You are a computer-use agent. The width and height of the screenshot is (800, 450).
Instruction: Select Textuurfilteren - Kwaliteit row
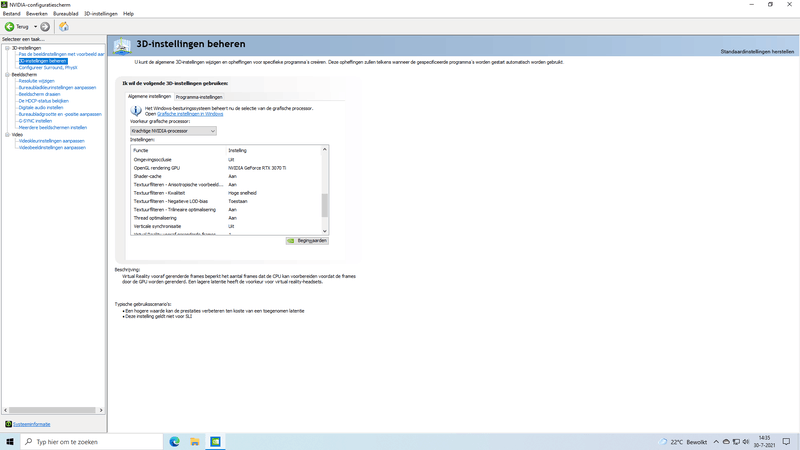coord(226,193)
